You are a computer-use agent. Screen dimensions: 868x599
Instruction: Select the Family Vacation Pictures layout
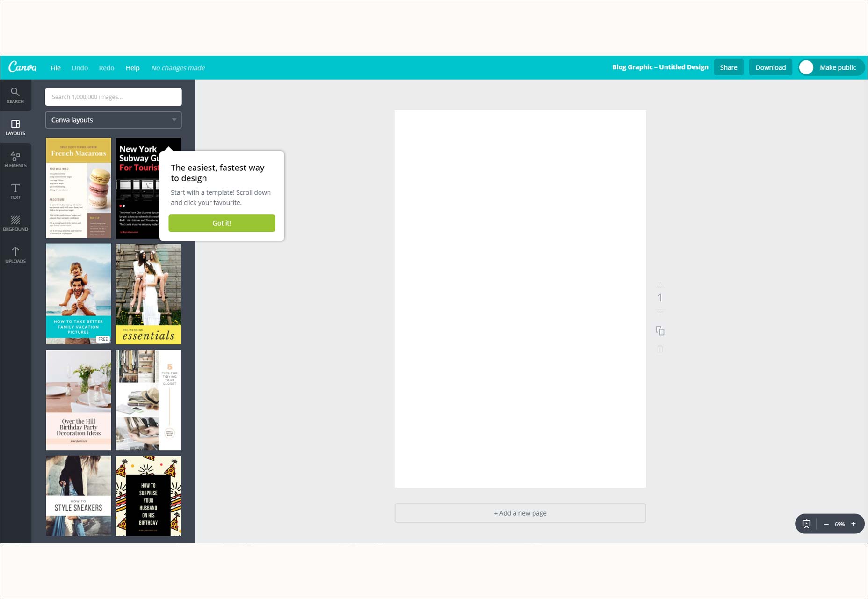(79, 294)
